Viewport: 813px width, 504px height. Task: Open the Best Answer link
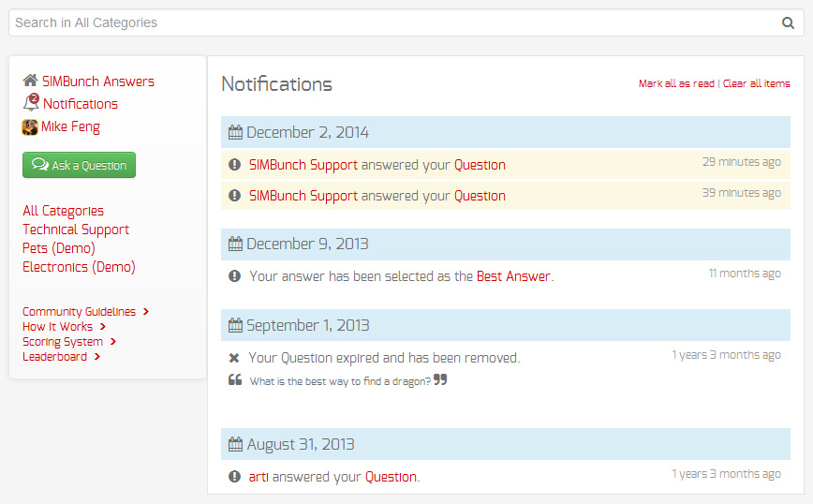pyautogui.click(x=513, y=276)
